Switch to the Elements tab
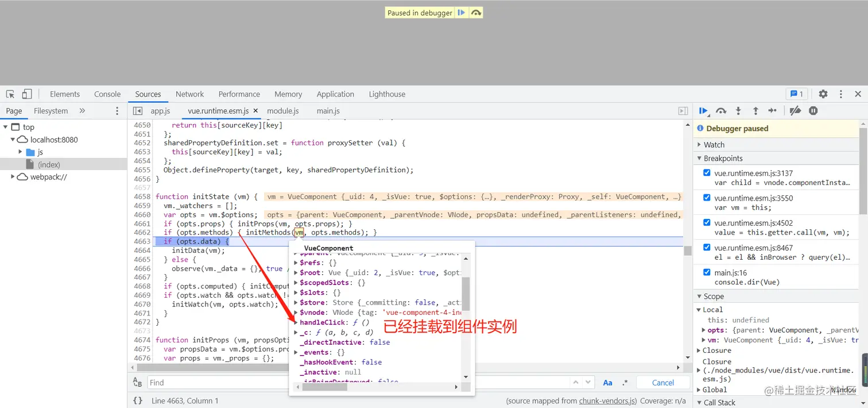The height and width of the screenshot is (408, 868). (x=65, y=94)
